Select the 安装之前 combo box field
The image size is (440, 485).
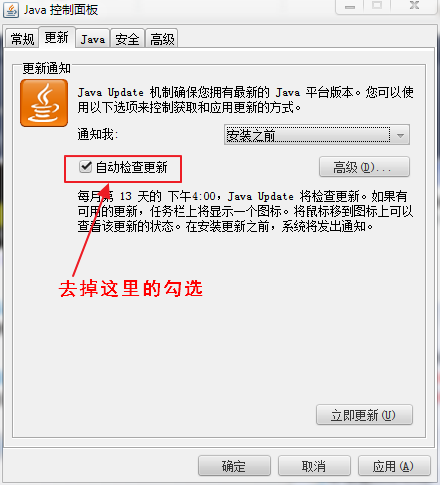coord(317,135)
